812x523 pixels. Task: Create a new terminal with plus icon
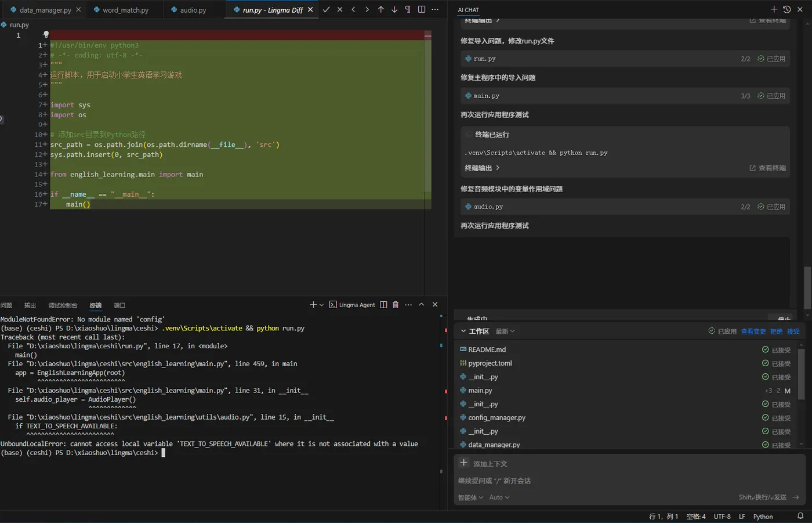pos(313,305)
